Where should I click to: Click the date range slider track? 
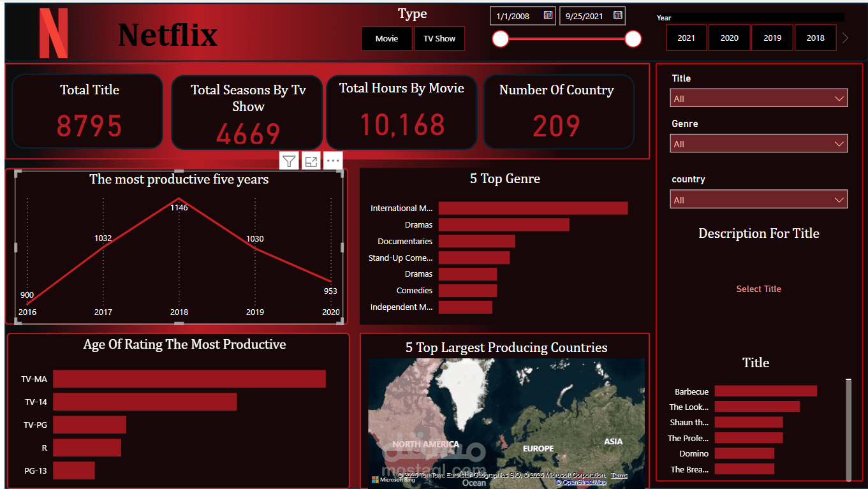click(567, 40)
